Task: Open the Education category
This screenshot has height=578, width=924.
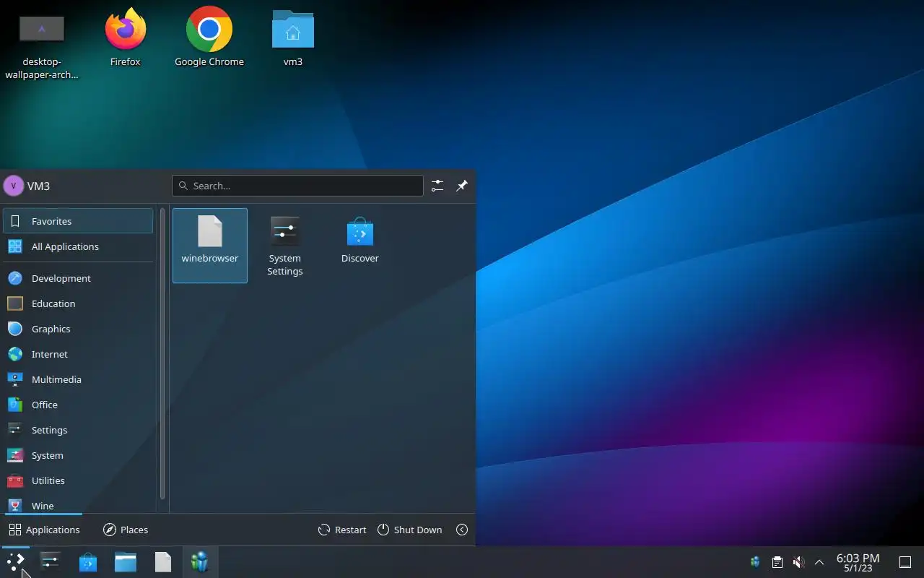Action: [78, 303]
